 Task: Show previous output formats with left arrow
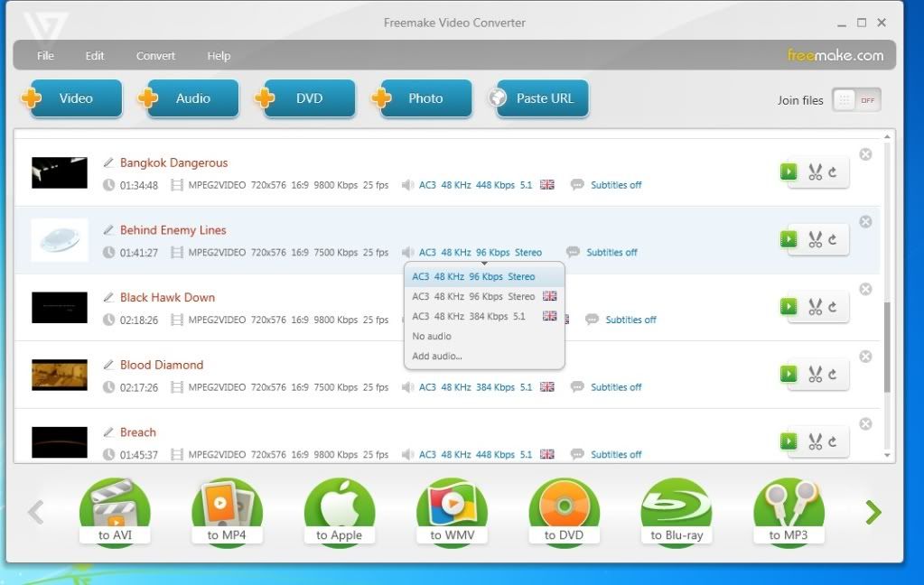tap(36, 512)
